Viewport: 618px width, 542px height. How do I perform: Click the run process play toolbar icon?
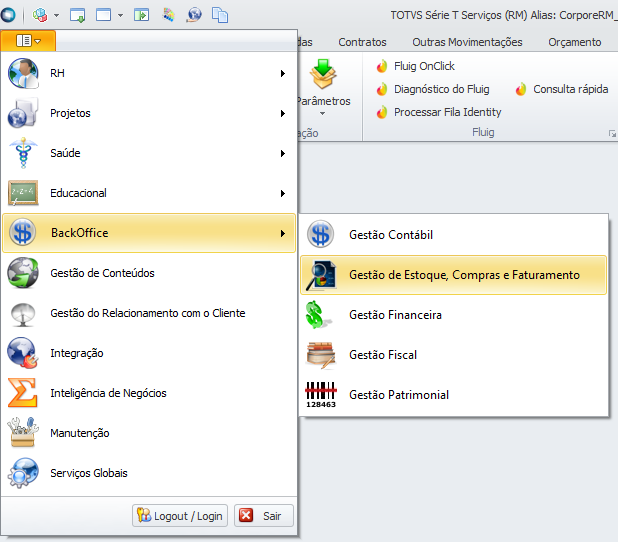pos(141,15)
